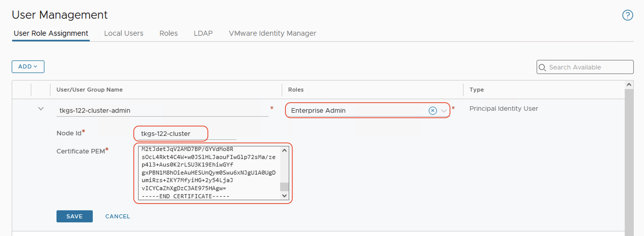Open the ADD dropdown menu
This screenshot has width=644, height=236.
point(28,67)
